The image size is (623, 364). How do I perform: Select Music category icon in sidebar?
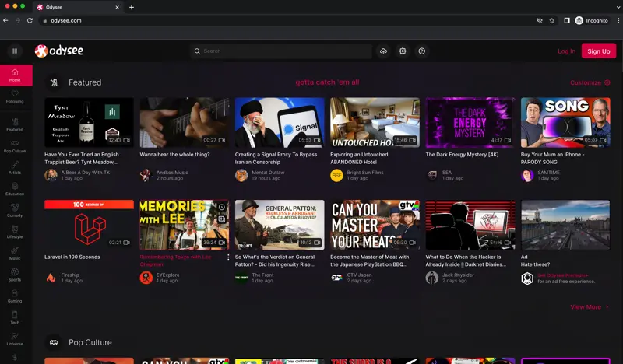[x=15, y=250]
